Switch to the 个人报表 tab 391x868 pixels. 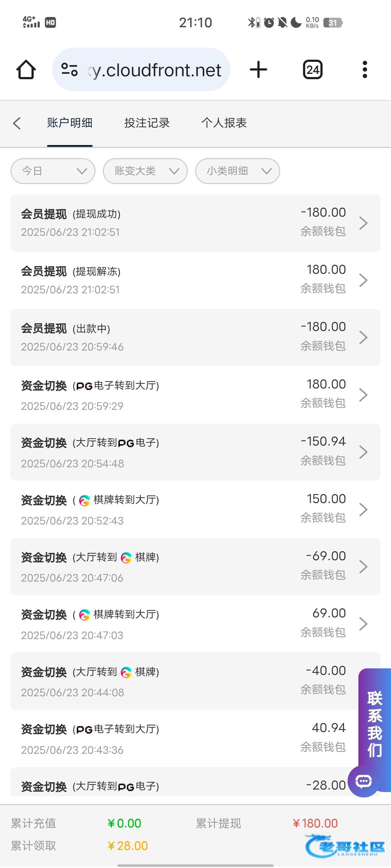(x=224, y=123)
